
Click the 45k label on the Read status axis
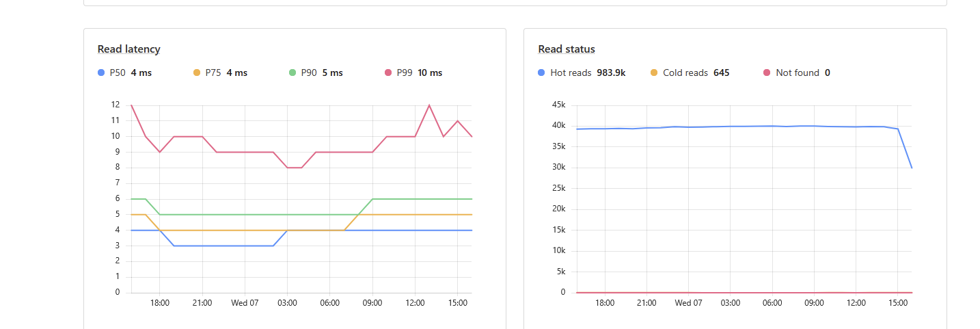point(559,105)
